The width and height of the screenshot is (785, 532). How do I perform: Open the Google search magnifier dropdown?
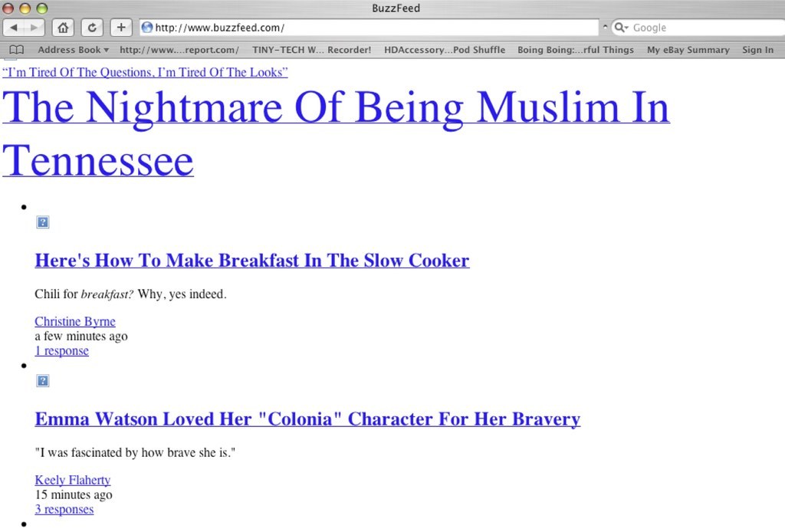[621, 28]
